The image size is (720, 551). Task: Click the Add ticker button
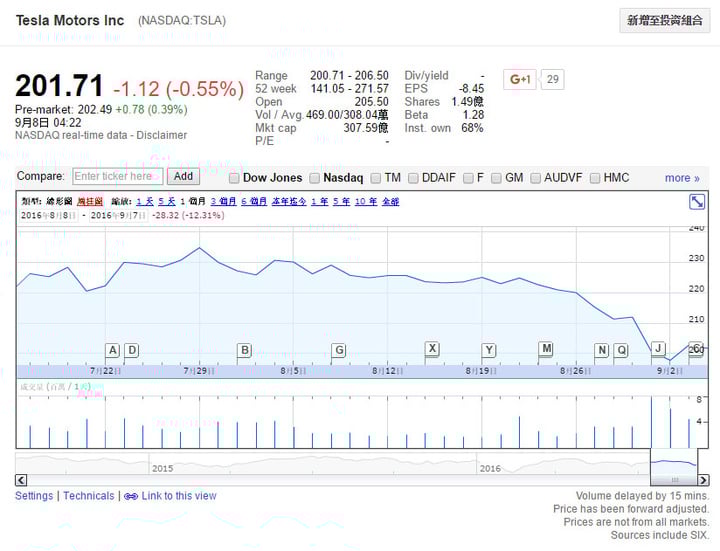pyautogui.click(x=183, y=176)
